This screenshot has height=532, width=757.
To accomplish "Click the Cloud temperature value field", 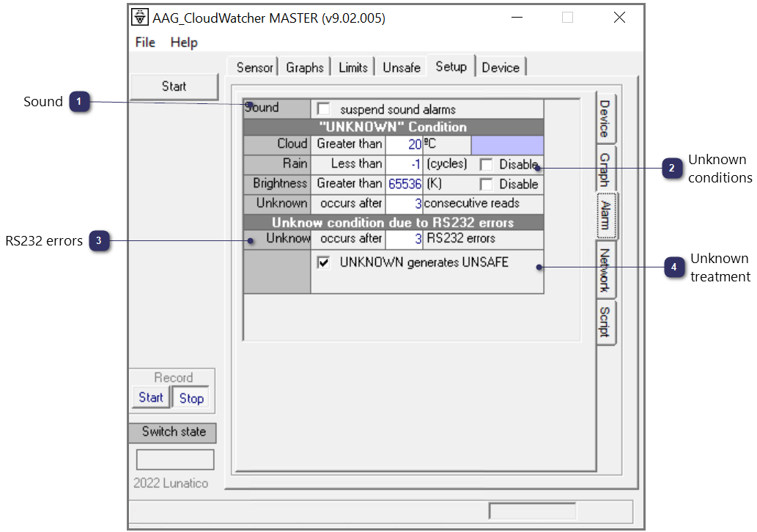I will click(x=404, y=144).
